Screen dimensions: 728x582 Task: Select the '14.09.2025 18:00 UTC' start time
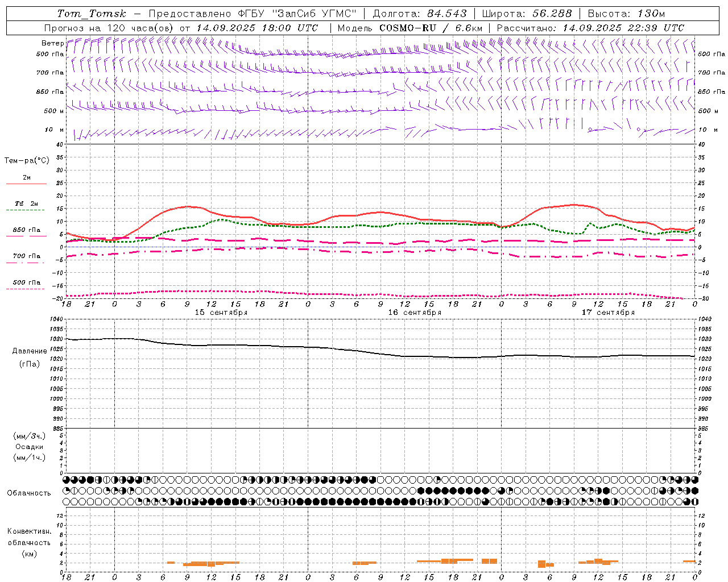point(257,28)
